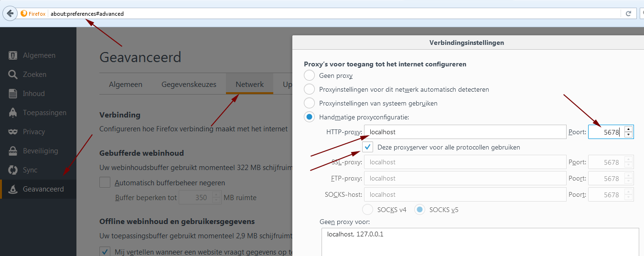Click the Verbinding section heading
The width and height of the screenshot is (644, 256).
tap(120, 115)
